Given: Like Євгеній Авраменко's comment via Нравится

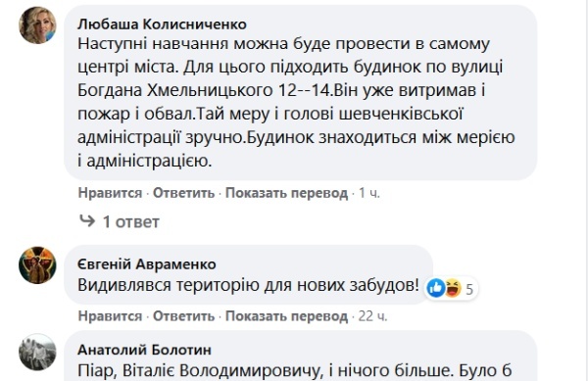Looking at the screenshot, I should [x=110, y=316].
